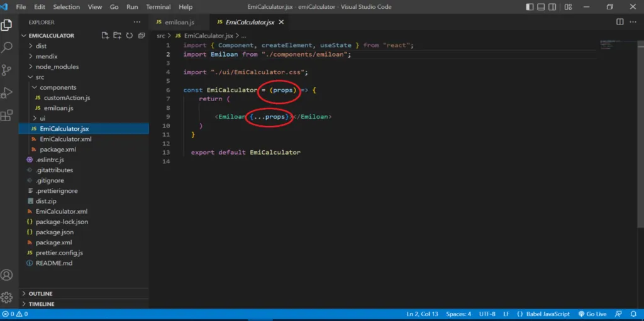Expand the OUTLINE section

point(40,293)
